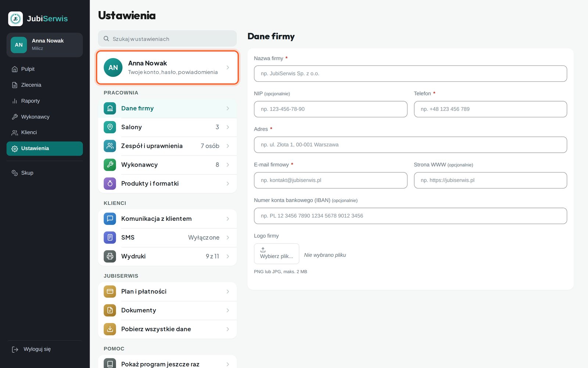Open the Wydruki row chevron
588x368 pixels.
[x=228, y=256]
